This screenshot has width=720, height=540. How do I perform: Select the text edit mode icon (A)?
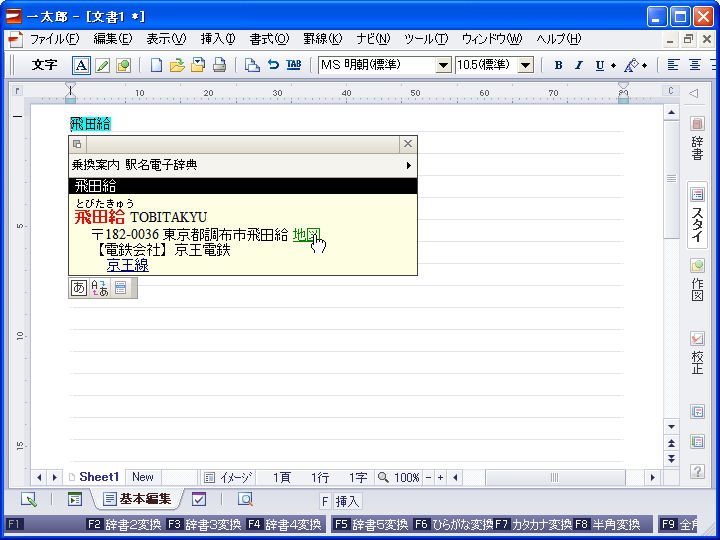point(81,65)
